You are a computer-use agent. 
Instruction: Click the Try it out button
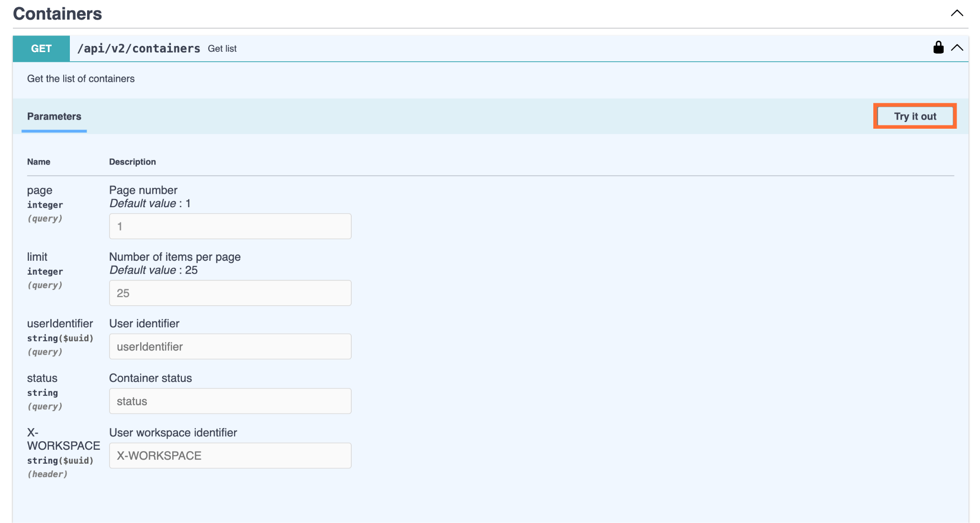pos(915,116)
